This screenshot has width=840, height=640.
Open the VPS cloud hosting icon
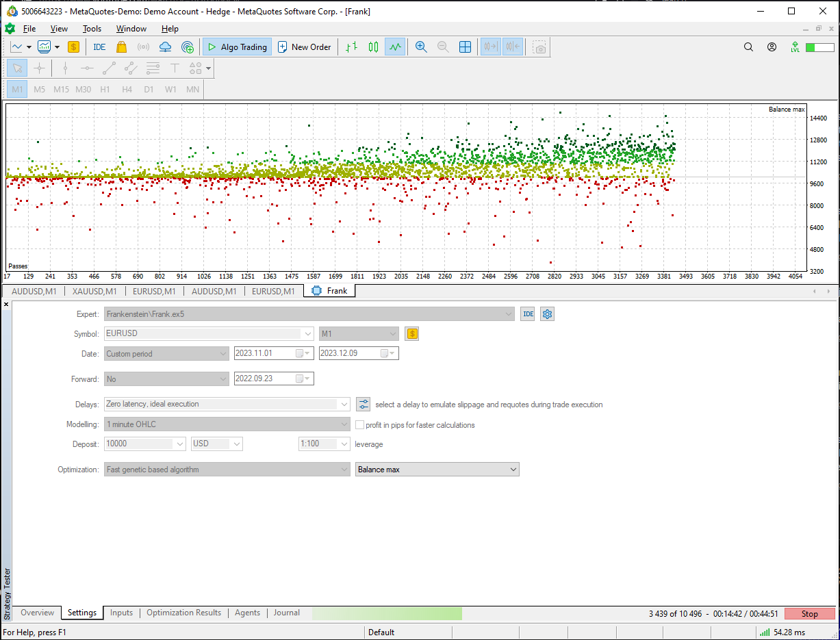[165, 47]
